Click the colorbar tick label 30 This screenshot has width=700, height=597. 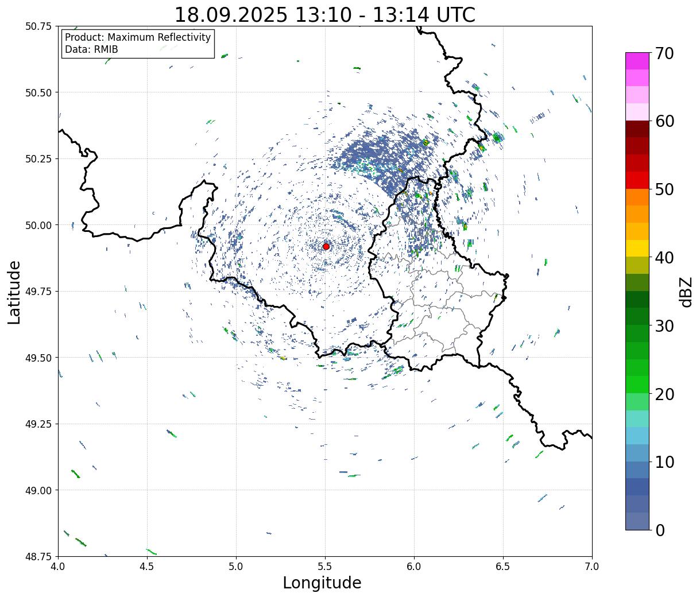(664, 325)
